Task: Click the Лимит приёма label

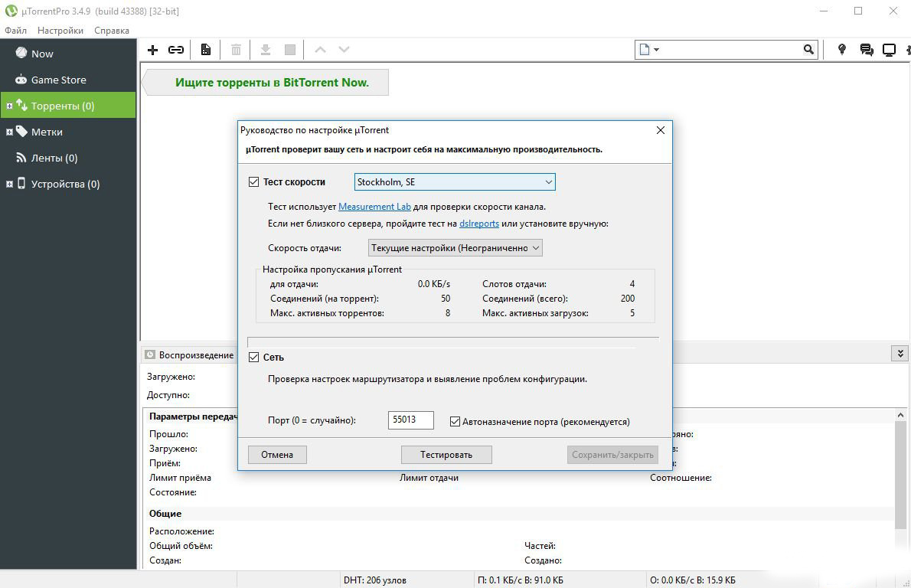Action: click(x=180, y=478)
